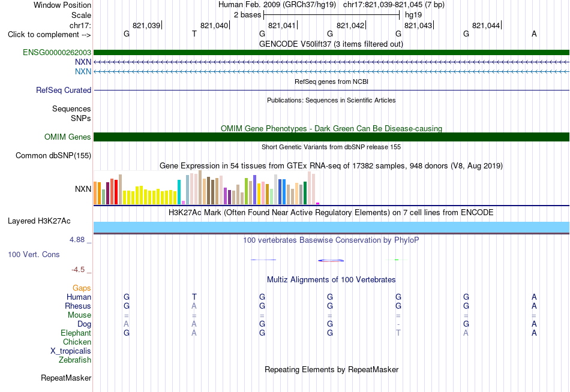
Task: Click the 821,044 position label
Action: [485, 25]
